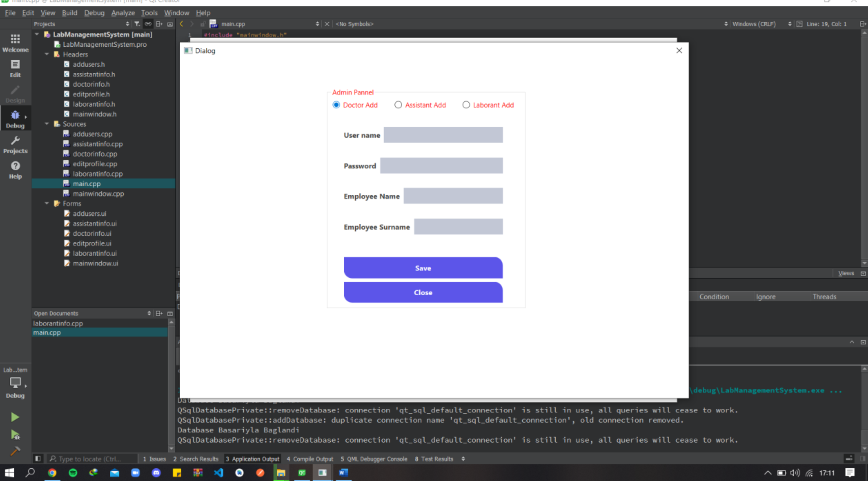Toggle synchronize with editor link icon
The width and height of the screenshot is (868, 481).
(x=148, y=24)
